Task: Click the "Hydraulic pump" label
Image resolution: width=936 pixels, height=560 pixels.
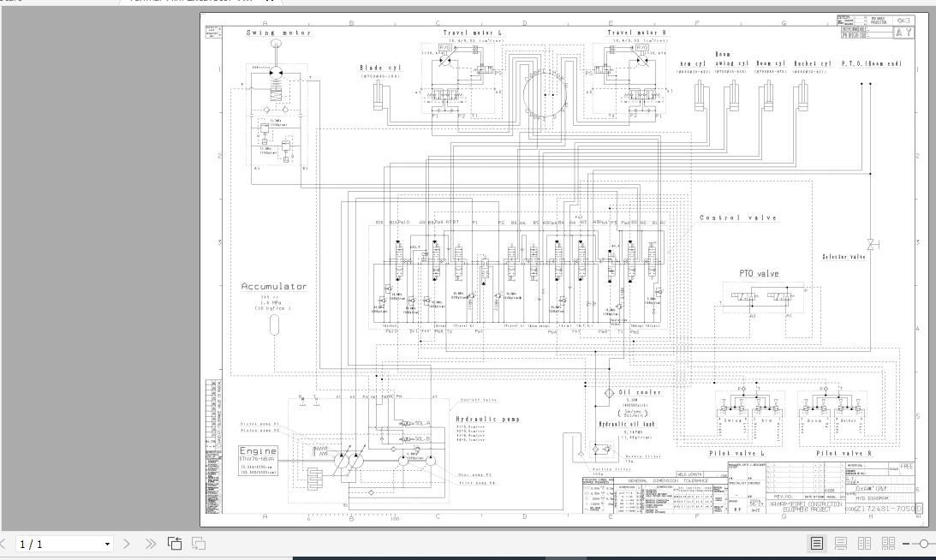Action: pyautogui.click(x=488, y=419)
